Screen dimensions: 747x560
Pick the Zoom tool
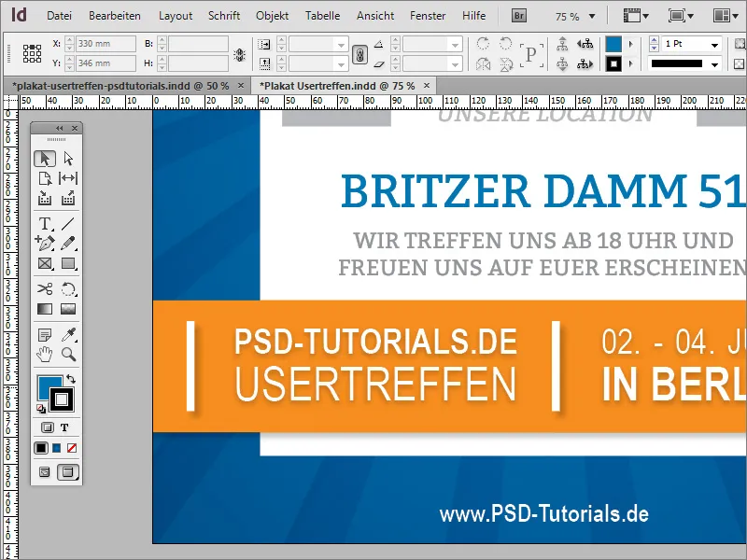66,355
